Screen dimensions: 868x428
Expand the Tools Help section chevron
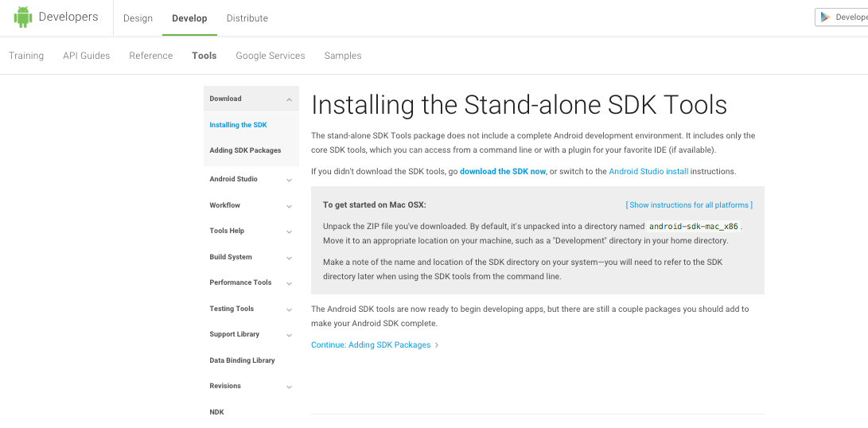[x=289, y=232]
